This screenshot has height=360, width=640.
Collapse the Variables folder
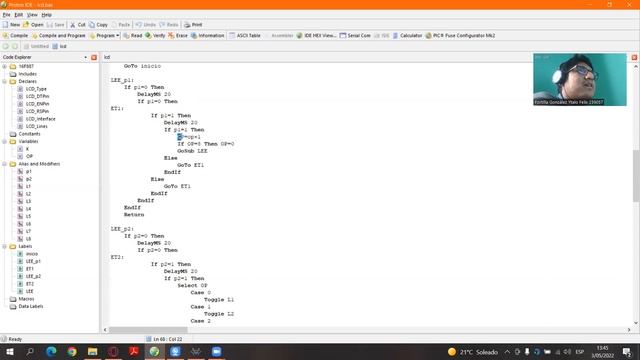[4, 141]
